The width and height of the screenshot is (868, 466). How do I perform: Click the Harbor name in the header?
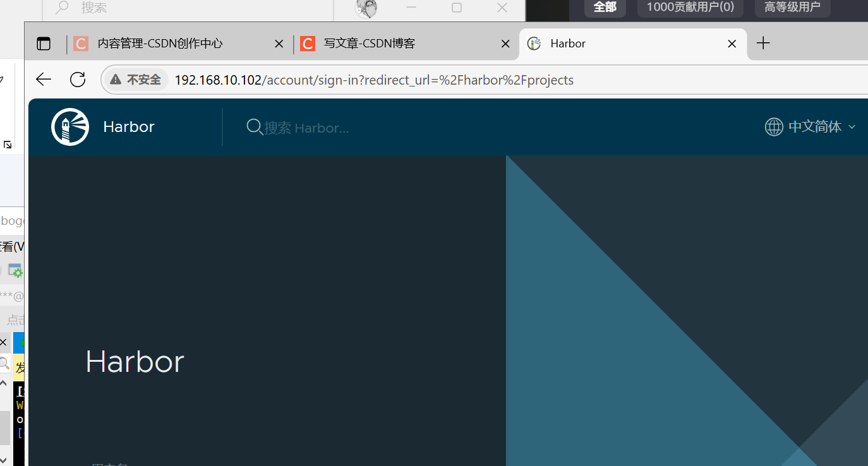(129, 127)
